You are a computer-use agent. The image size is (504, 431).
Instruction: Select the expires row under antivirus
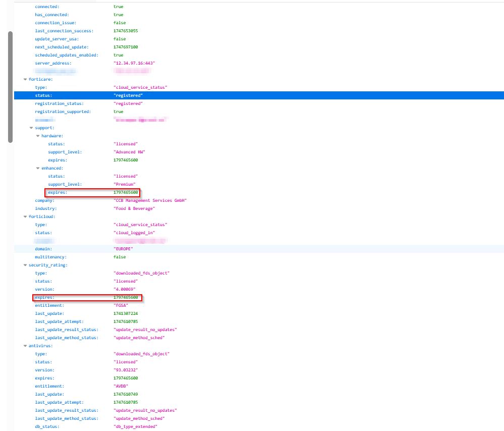(259, 378)
